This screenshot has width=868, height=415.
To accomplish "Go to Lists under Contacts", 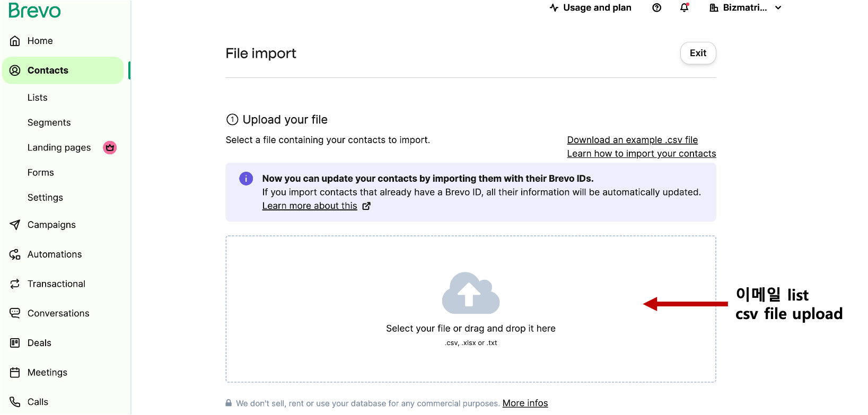I will click(x=38, y=98).
